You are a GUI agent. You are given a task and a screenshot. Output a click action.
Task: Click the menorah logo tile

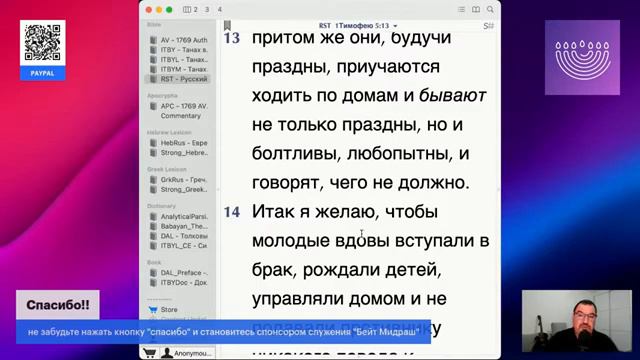(582, 58)
